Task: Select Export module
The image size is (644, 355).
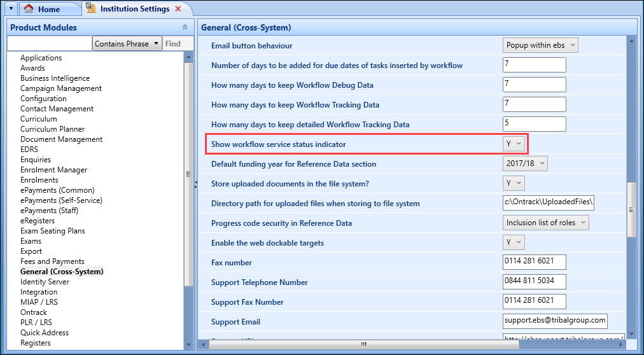Action: tap(31, 251)
